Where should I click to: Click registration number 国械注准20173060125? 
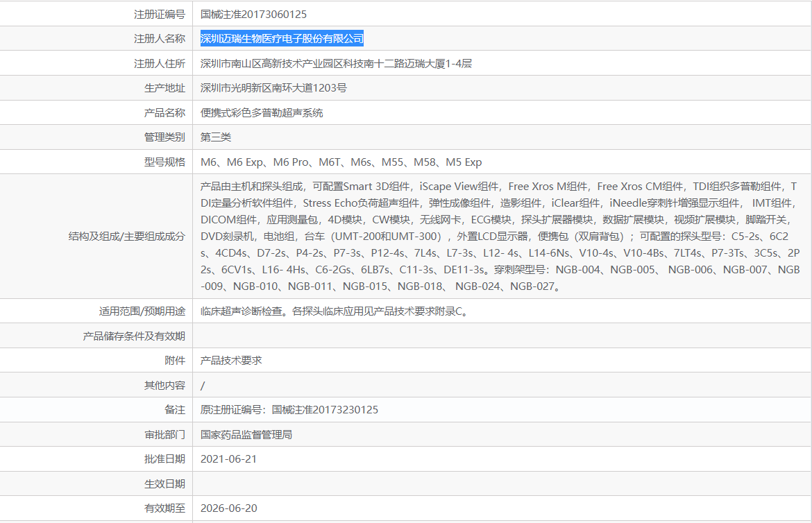point(253,14)
